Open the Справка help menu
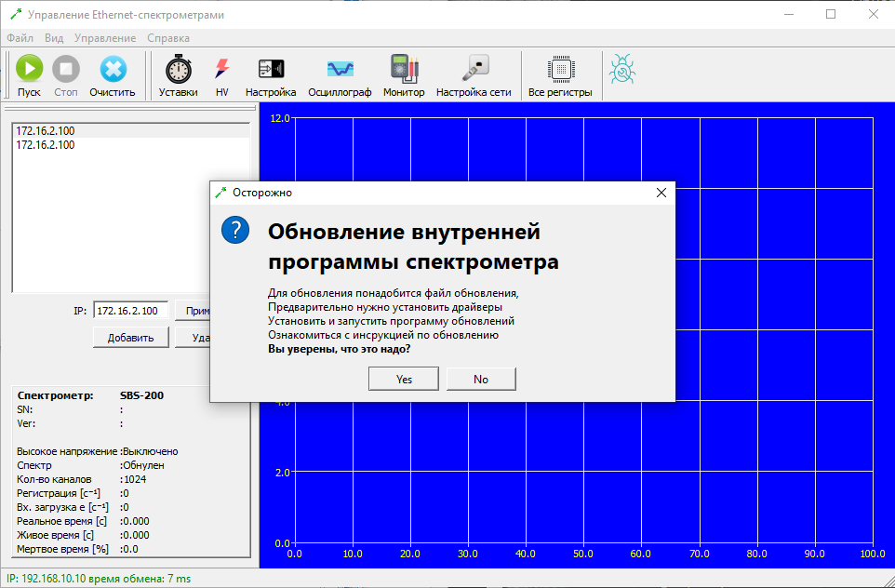The height and width of the screenshot is (588, 895). 167,38
